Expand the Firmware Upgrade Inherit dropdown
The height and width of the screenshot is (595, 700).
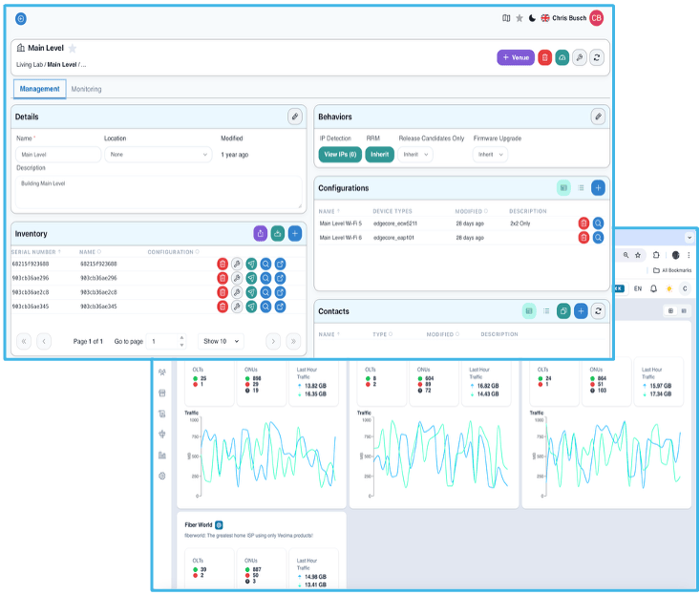(490, 154)
